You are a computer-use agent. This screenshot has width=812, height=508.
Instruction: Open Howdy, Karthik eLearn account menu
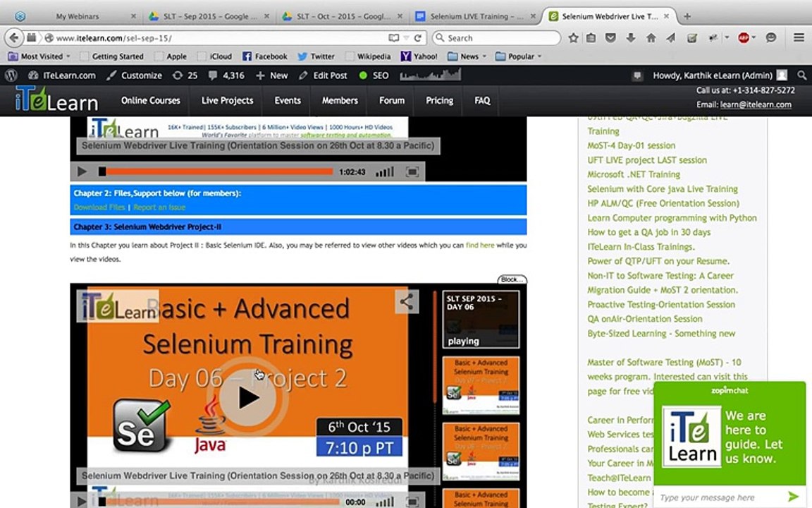(x=720, y=75)
